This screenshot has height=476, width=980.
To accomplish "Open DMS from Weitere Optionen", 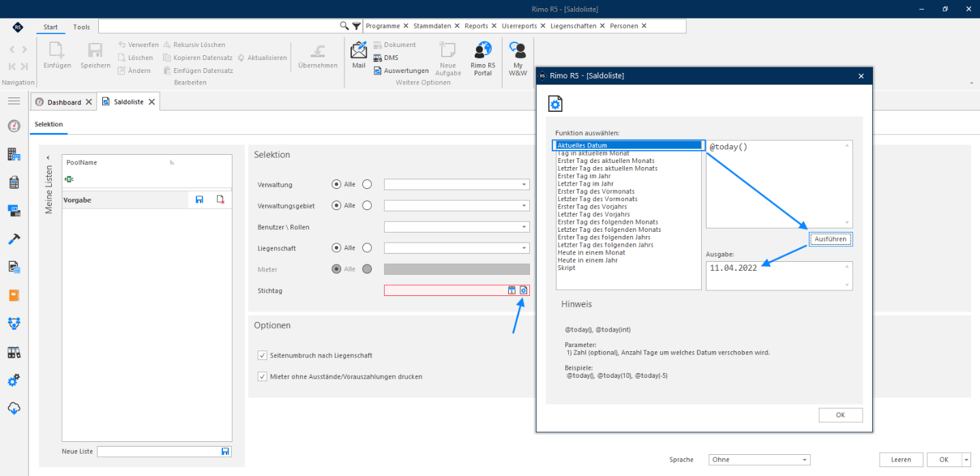I will point(386,58).
